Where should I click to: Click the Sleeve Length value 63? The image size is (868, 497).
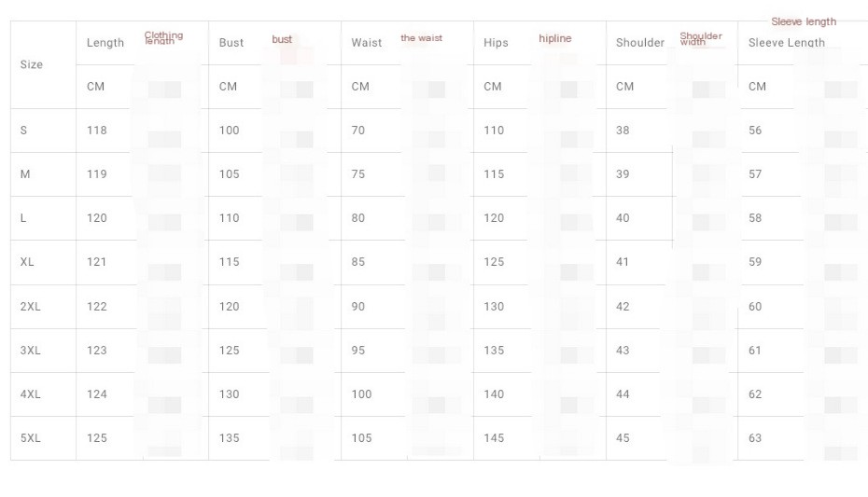click(755, 438)
